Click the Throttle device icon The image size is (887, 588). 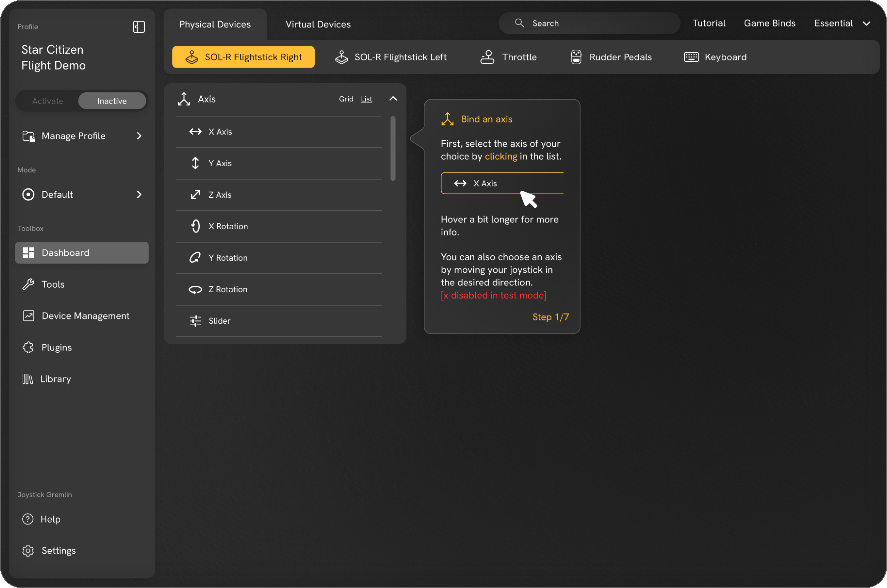[x=487, y=57]
